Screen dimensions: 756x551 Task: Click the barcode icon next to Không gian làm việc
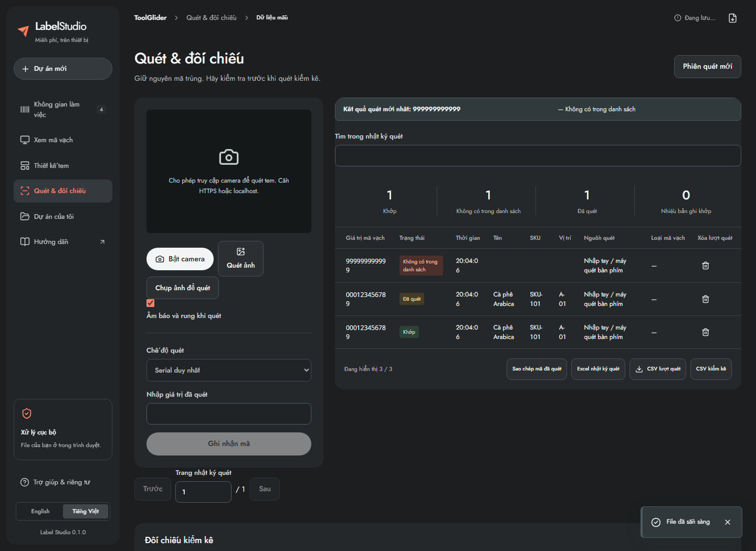(x=25, y=109)
